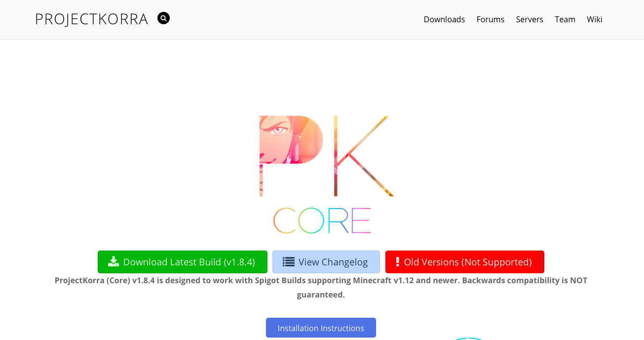This screenshot has height=340, width=644.
Task: Click the exclamation icon on Old Versions
Action: [x=397, y=262]
